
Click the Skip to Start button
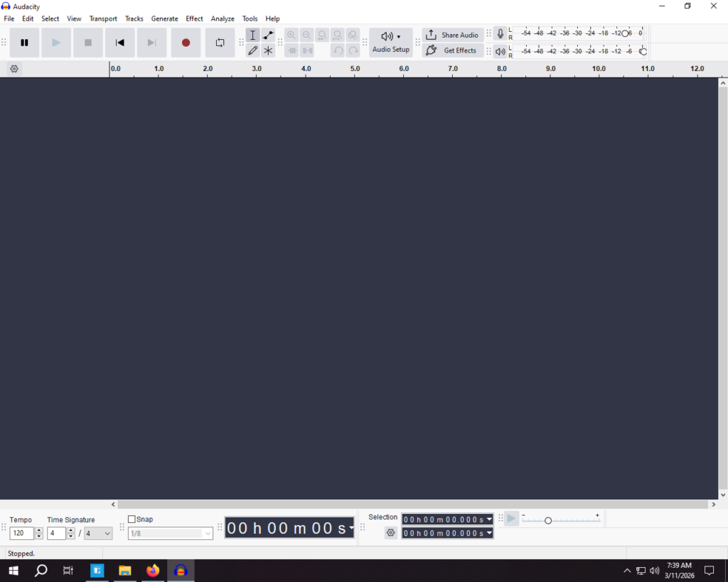click(x=120, y=43)
